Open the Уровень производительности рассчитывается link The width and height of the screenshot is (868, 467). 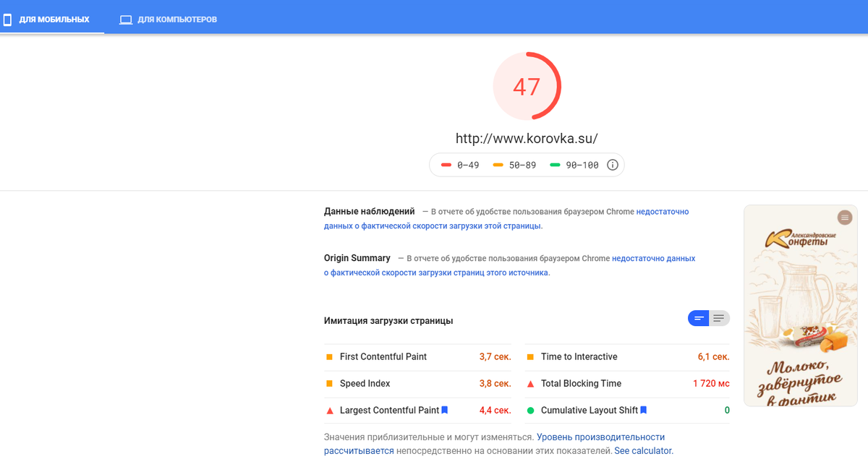[x=494, y=444]
